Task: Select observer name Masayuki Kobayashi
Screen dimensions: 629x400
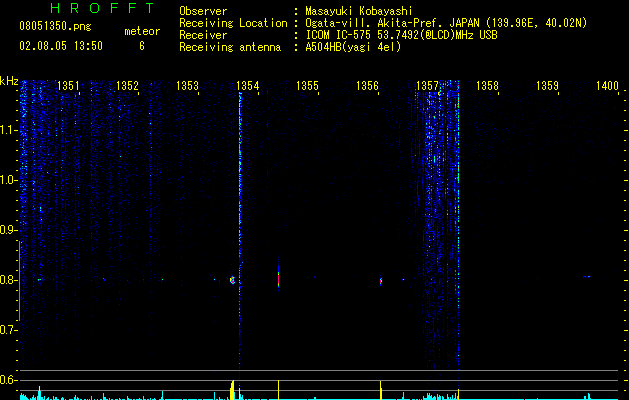Action: pos(359,11)
